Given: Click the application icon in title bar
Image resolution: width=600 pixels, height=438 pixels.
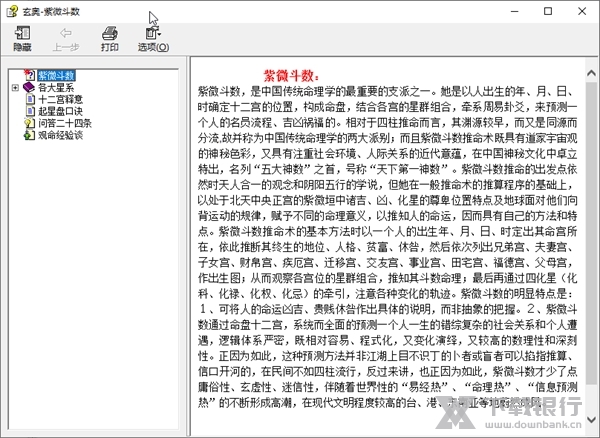Looking at the screenshot, I should click(x=12, y=11).
